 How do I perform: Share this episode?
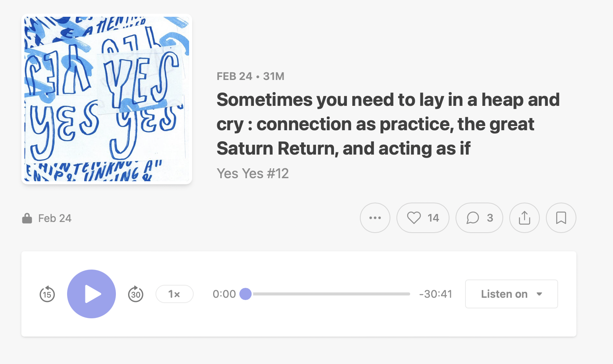(525, 218)
